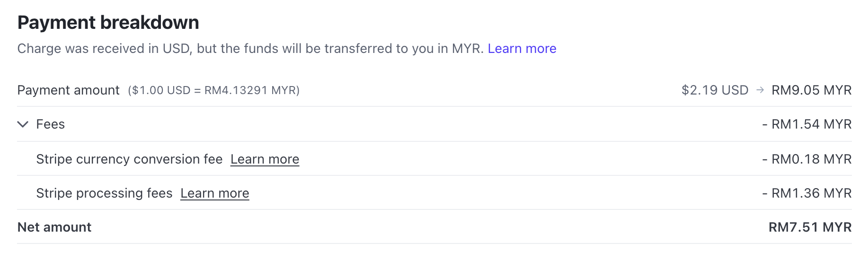Click the Fees row label

pyautogui.click(x=50, y=124)
